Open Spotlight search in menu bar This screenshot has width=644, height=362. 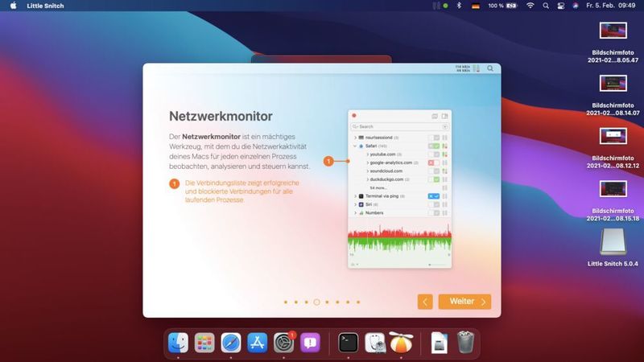pyautogui.click(x=546, y=6)
